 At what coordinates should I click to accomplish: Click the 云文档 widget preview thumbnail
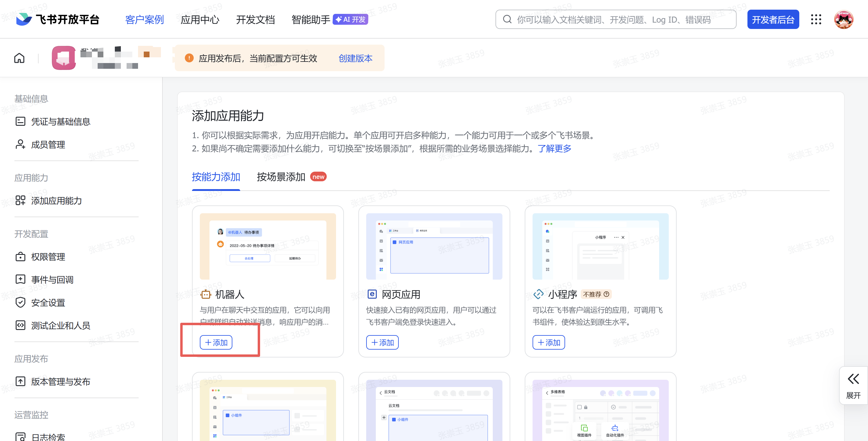tap(434, 410)
